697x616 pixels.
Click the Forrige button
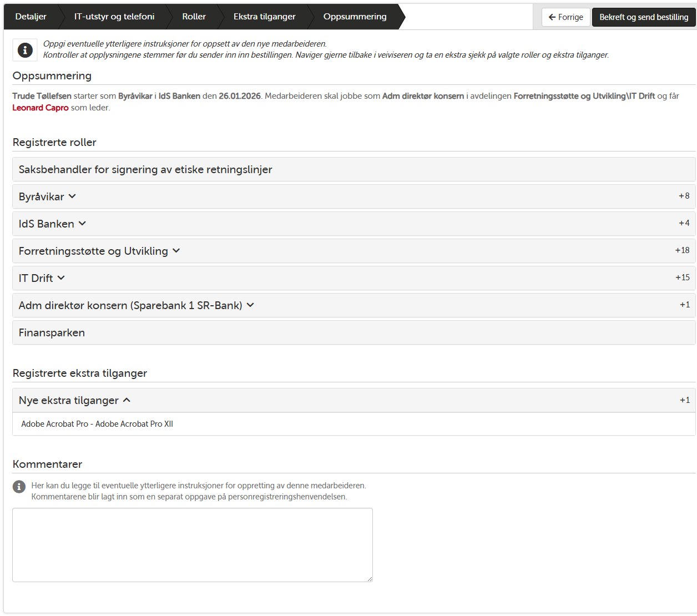565,17
